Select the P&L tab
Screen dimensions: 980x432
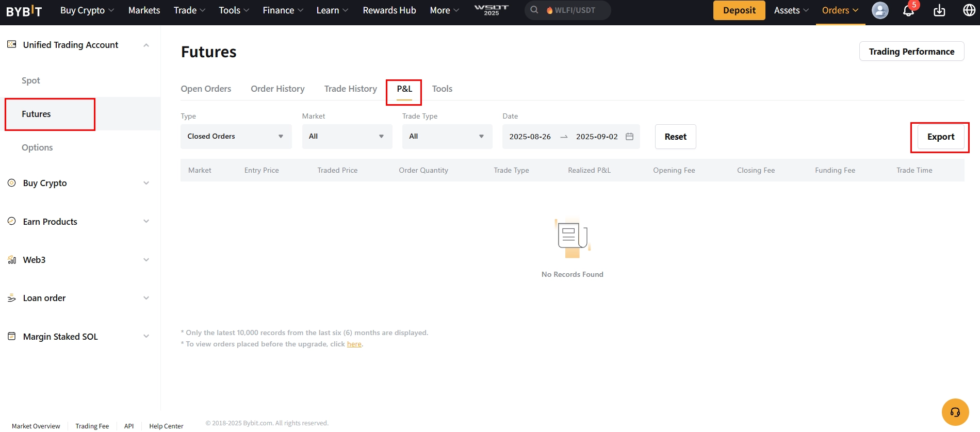(x=404, y=89)
